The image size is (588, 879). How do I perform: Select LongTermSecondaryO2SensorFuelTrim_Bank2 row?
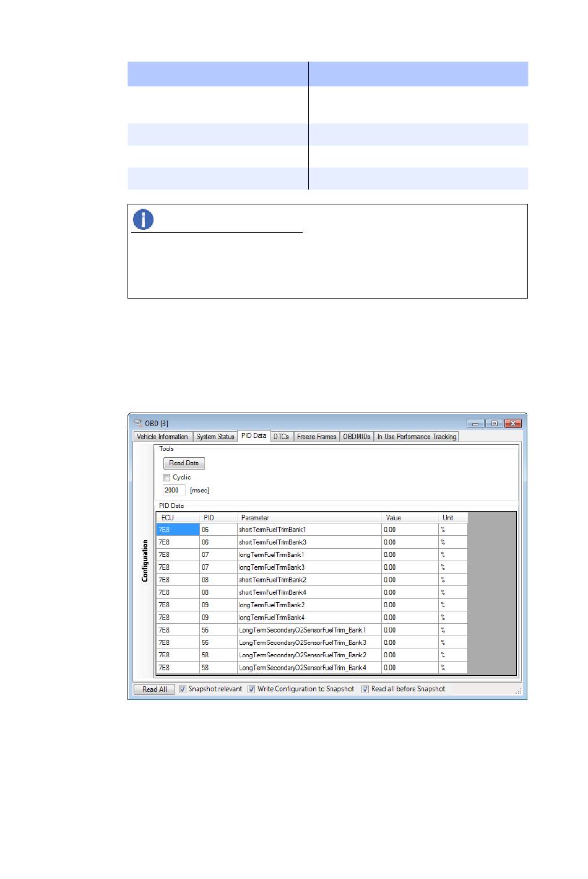click(x=312, y=655)
